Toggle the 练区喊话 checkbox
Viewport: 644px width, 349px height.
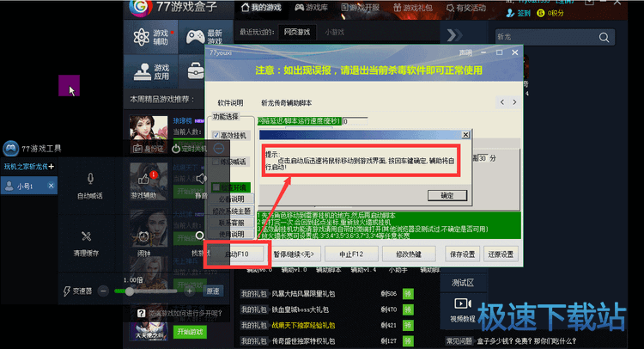[216, 161]
